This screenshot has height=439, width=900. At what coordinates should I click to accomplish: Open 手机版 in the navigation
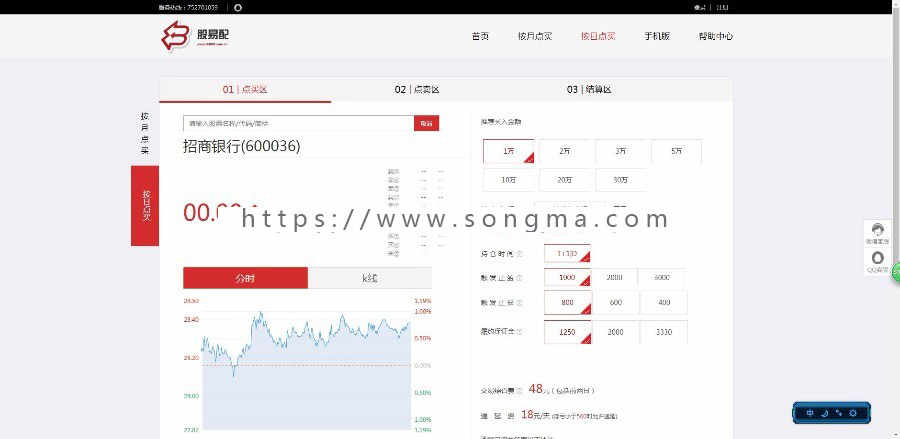[x=657, y=36]
